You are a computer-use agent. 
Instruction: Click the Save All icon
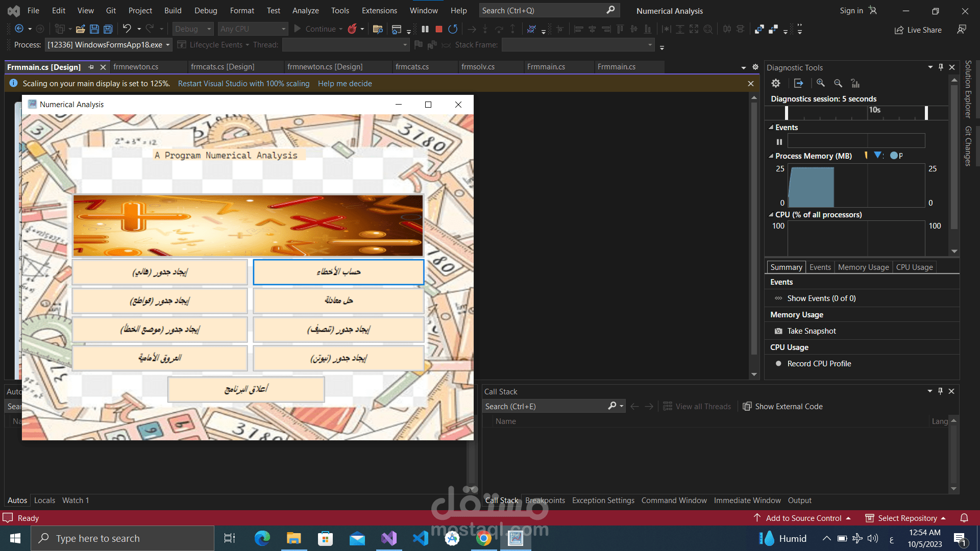(108, 29)
